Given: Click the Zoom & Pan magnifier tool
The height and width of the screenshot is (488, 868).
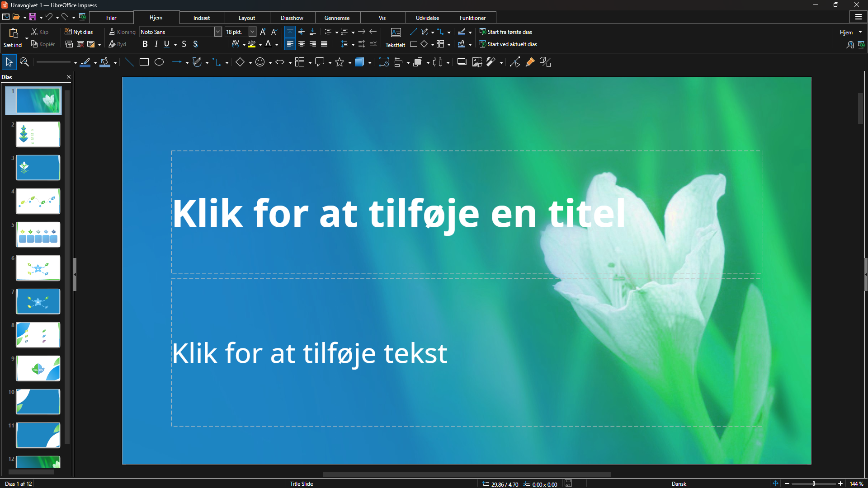Looking at the screenshot, I should [24, 62].
